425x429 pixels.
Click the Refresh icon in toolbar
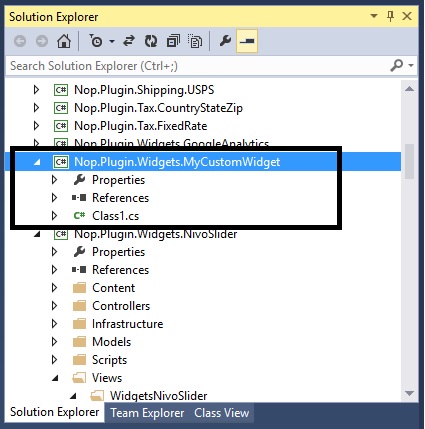coord(151,41)
